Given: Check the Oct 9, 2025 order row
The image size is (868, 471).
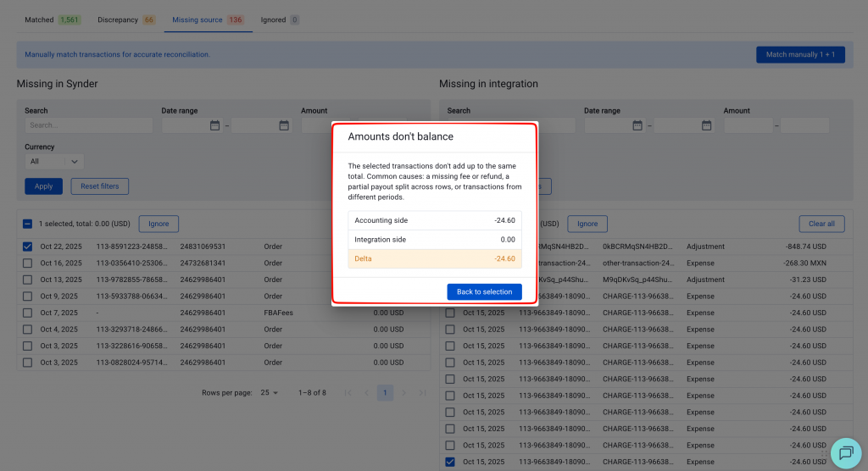Looking at the screenshot, I should (x=28, y=296).
